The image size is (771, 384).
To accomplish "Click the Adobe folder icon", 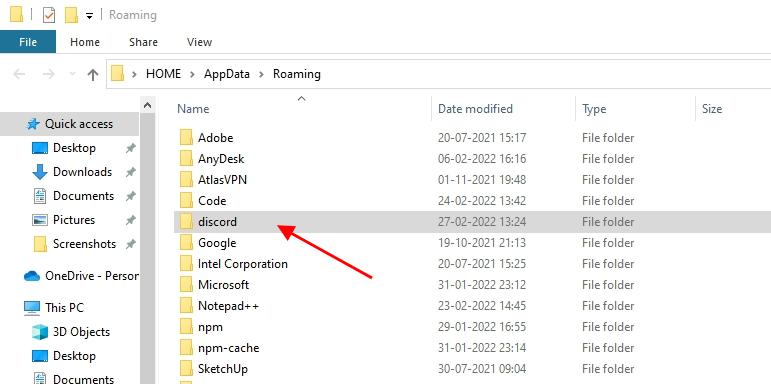I will point(186,138).
